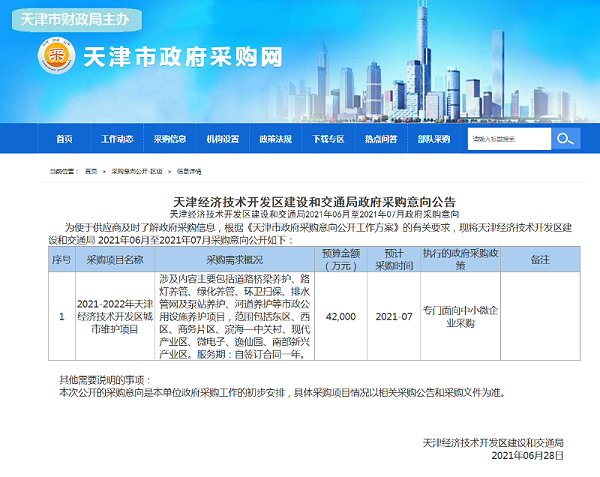Select the planned date 2021-07 cell
The image size is (600, 477).
394,316
